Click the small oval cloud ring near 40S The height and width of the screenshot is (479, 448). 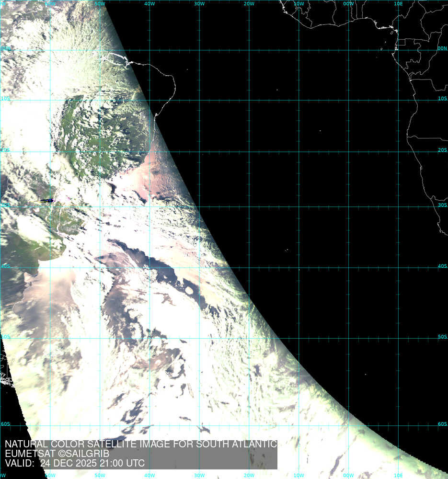[189, 290]
